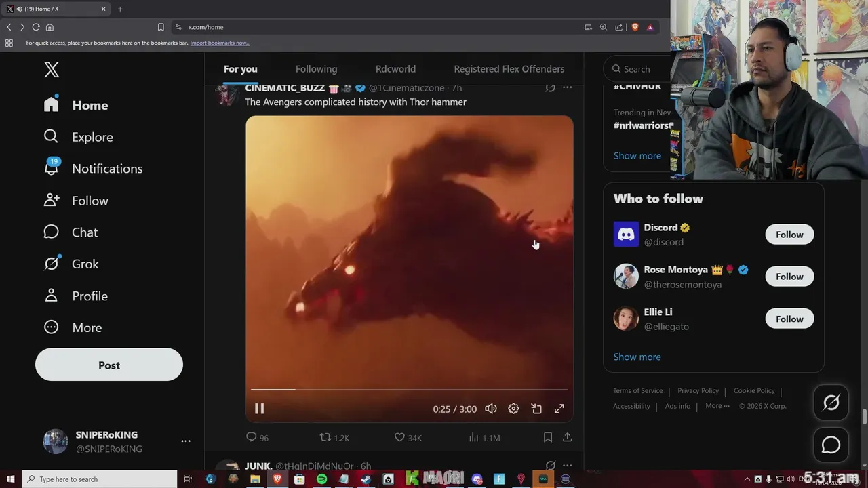Viewport: 868px width, 488px height.
Task: Click Grok icon on JUNK. post
Action: (x=550, y=466)
